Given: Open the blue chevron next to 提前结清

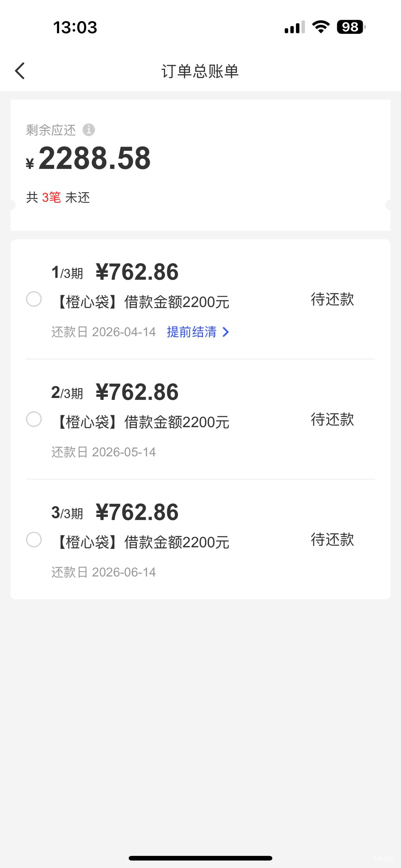Looking at the screenshot, I should [x=226, y=332].
